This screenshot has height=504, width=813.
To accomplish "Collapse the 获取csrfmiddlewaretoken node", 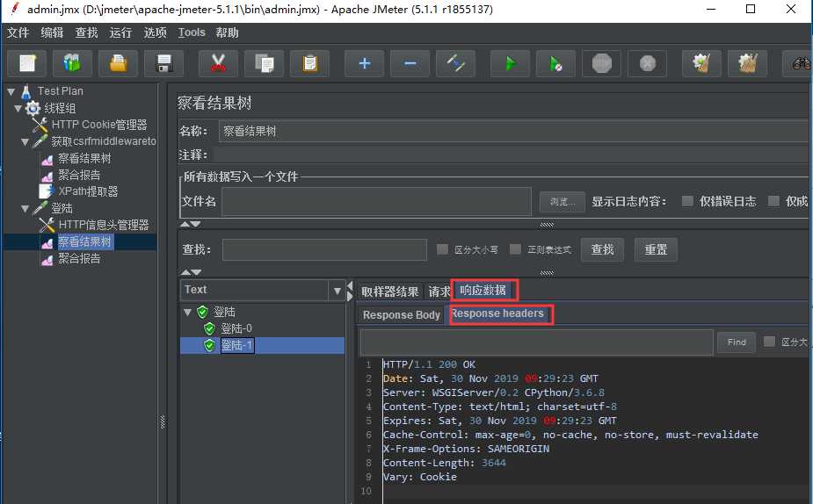I will (25, 142).
